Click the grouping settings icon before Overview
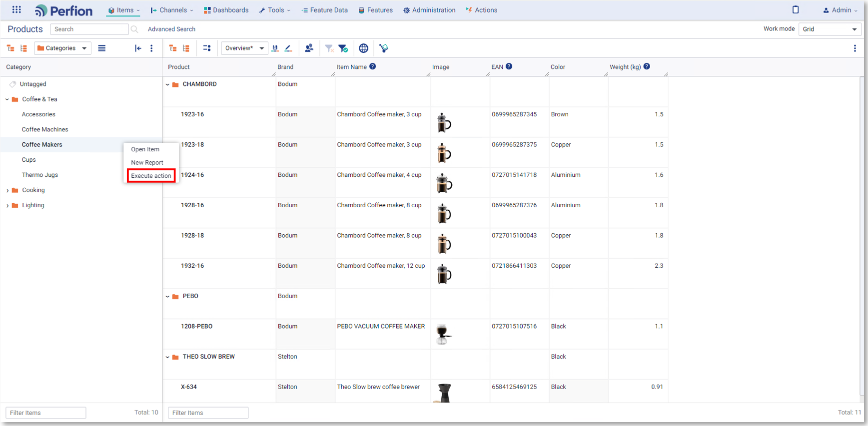Image resolution: width=868 pixels, height=426 pixels. point(207,48)
